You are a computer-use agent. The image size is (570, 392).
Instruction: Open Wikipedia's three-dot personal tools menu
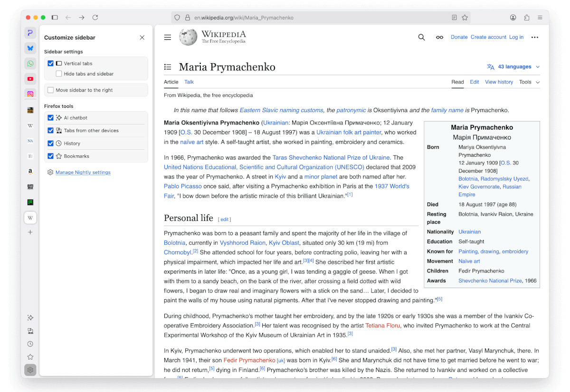click(535, 37)
